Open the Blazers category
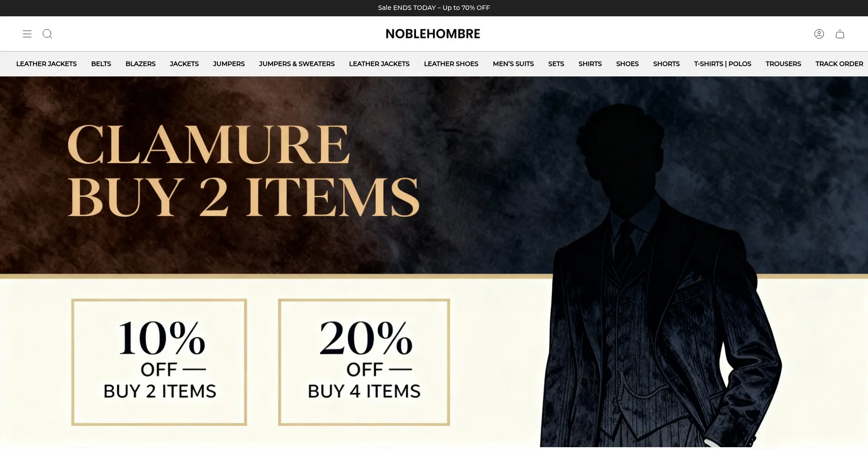Viewport: 868px width, 449px height. coord(141,64)
